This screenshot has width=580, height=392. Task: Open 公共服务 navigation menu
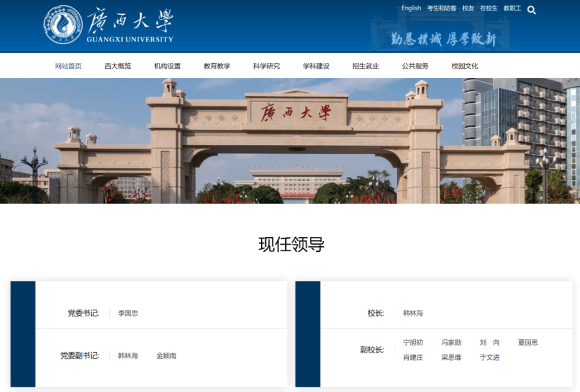pyautogui.click(x=415, y=66)
